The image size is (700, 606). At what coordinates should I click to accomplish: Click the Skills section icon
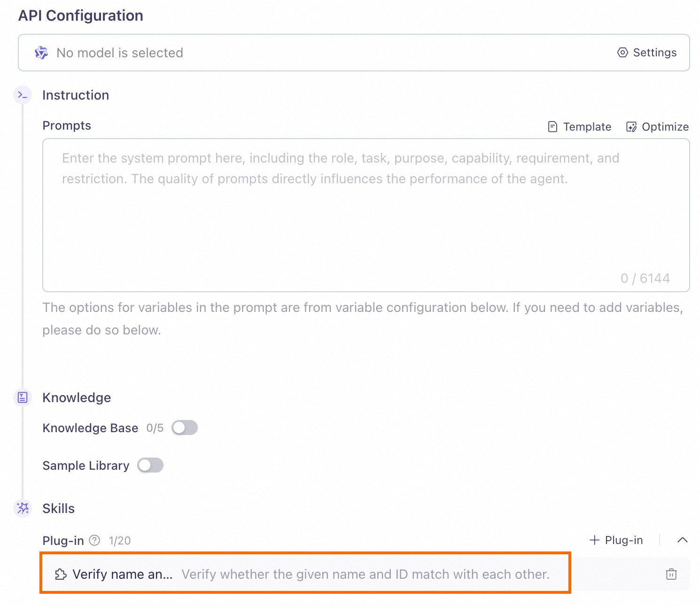(x=23, y=508)
